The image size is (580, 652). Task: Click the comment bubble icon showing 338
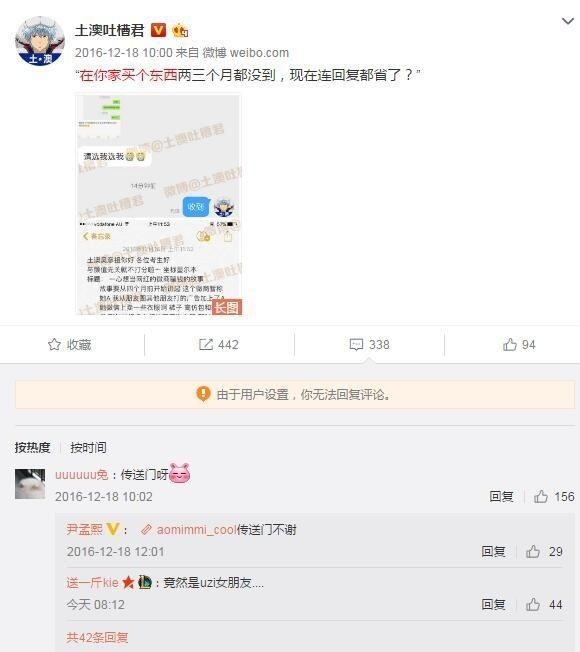click(356, 345)
